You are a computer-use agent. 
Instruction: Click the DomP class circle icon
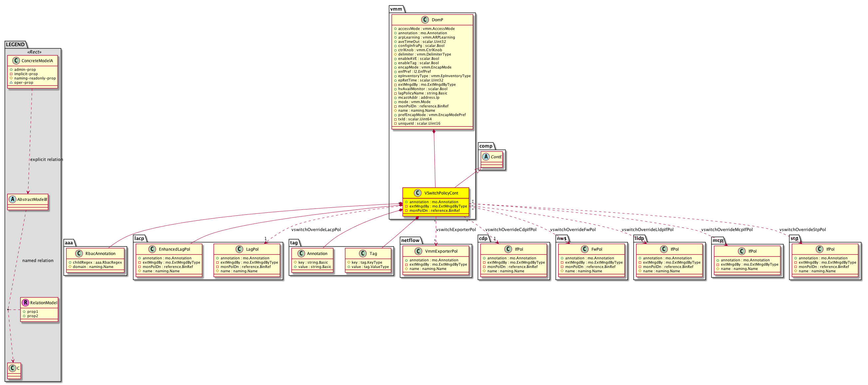tap(425, 20)
